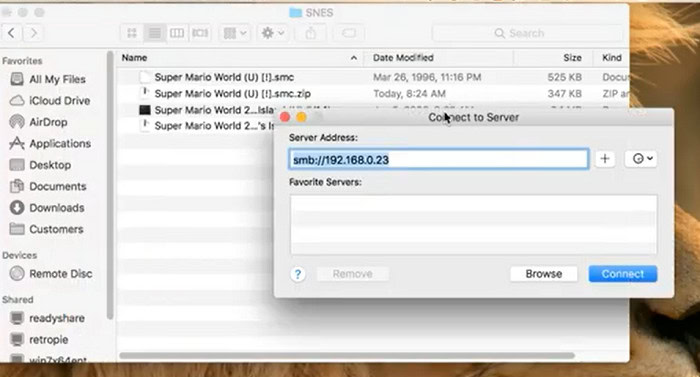Select retropie shared computer

pos(49,340)
